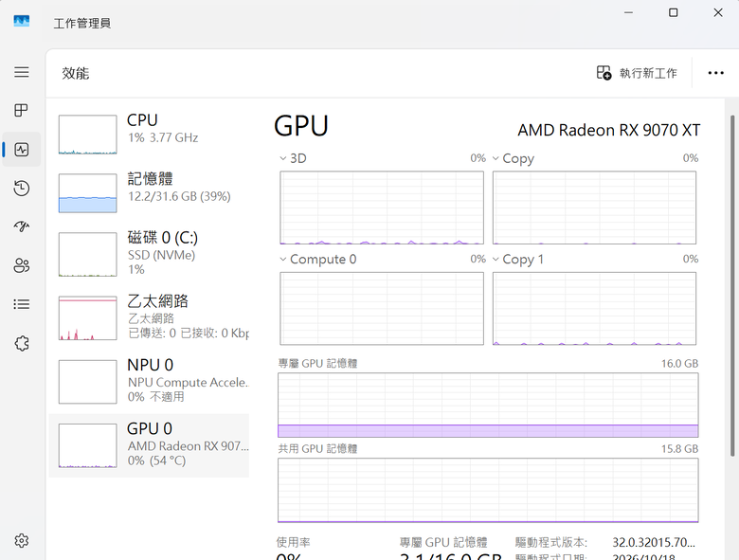This screenshot has width=739, height=560.
Task: Select the NPU 0 performance entry
Action: coord(149,382)
